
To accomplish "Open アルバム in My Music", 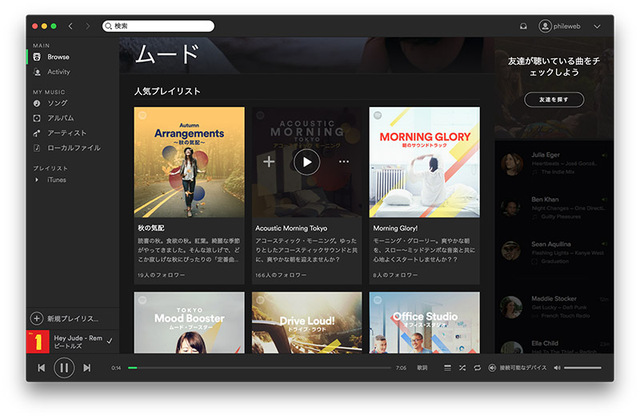I will (x=60, y=118).
